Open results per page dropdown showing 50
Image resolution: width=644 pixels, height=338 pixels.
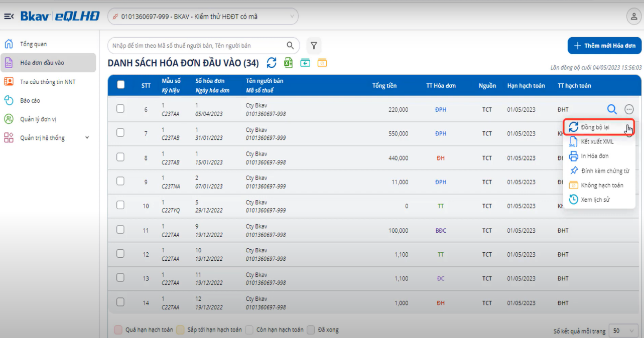click(x=623, y=331)
